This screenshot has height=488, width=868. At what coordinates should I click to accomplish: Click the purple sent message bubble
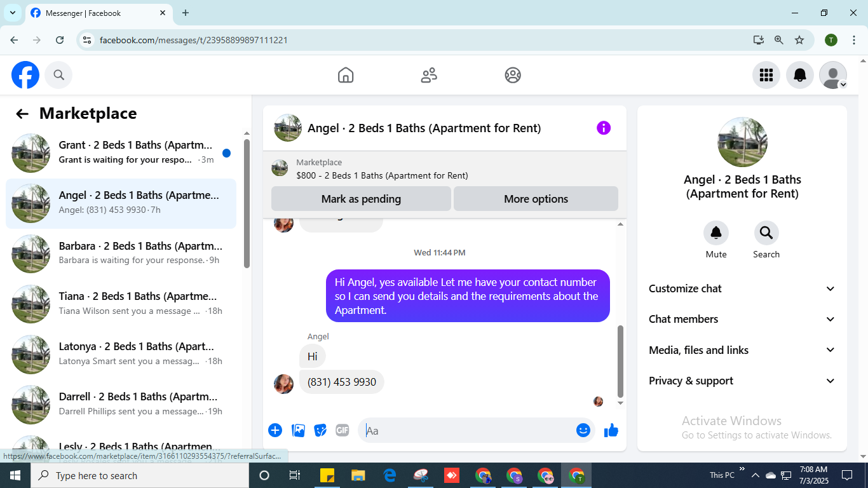tap(468, 296)
